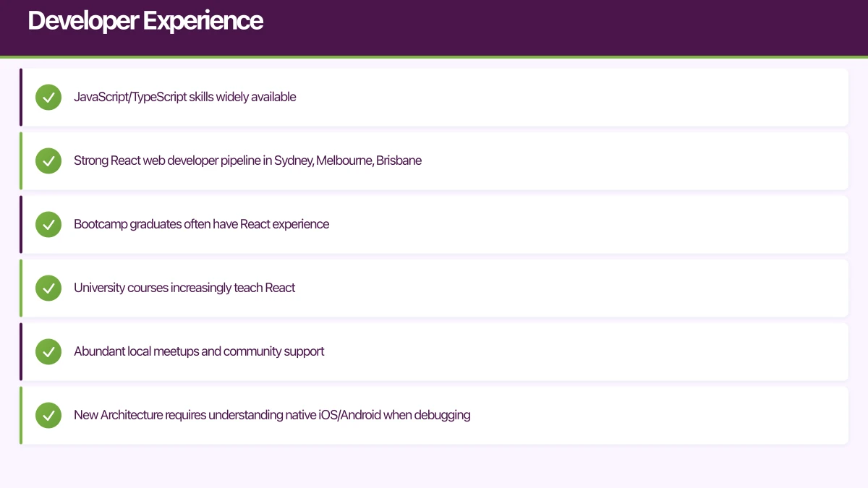The image size is (868, 488).
Task: Click the checkmark icon beside JavaScript/TypeScript skills item
Action: point(48,97)
